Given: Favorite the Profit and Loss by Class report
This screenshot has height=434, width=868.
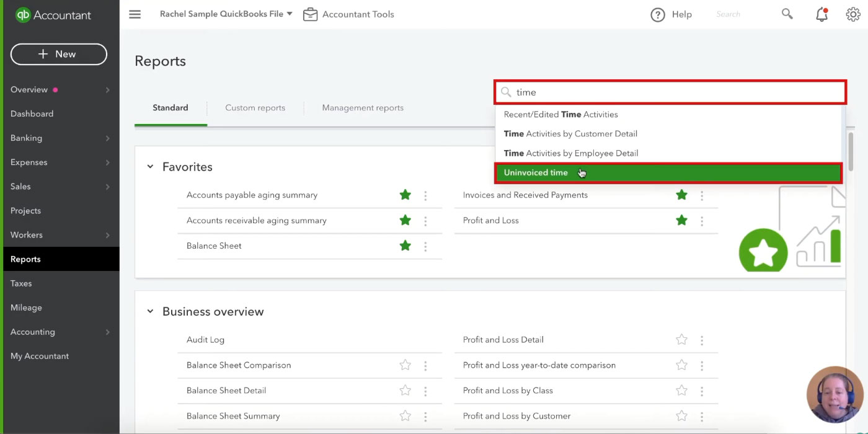Looking at the screenshot, I should coord(682,391).
